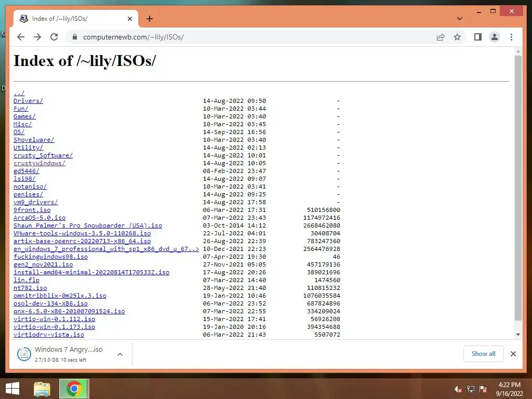Open the notaniso/ folder link
Screen dimensions: 532x399
(x=30, y=187)
